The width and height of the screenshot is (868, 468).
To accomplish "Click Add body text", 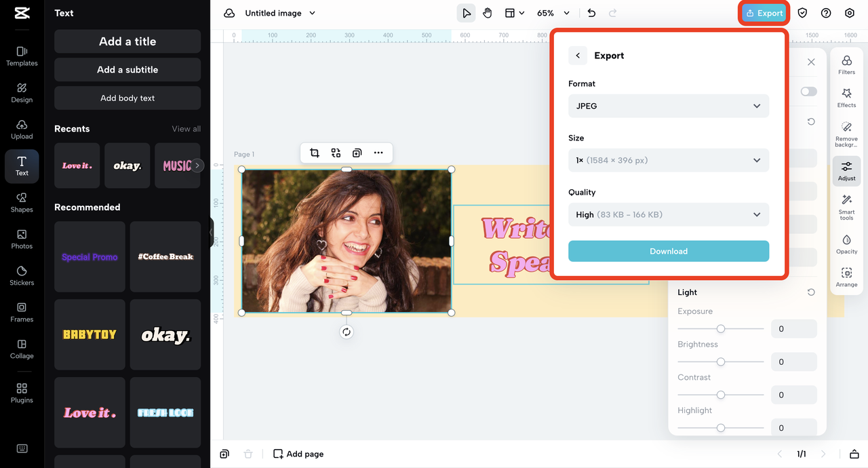I will click(127, 98).
